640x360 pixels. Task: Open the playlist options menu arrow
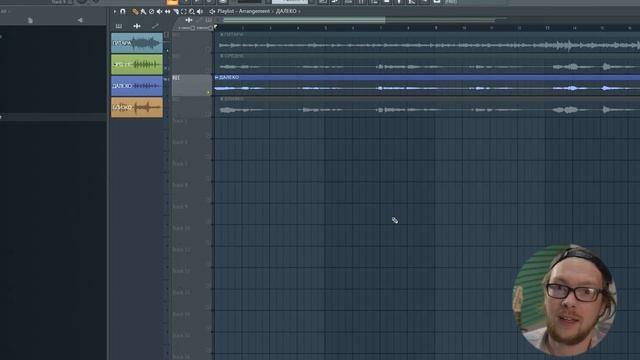point(115,11)
